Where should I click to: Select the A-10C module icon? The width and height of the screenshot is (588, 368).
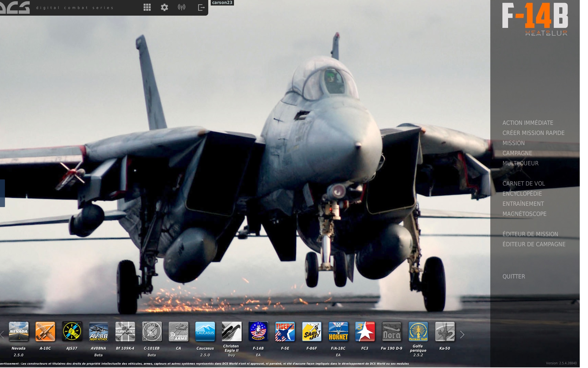coord(45,332)
